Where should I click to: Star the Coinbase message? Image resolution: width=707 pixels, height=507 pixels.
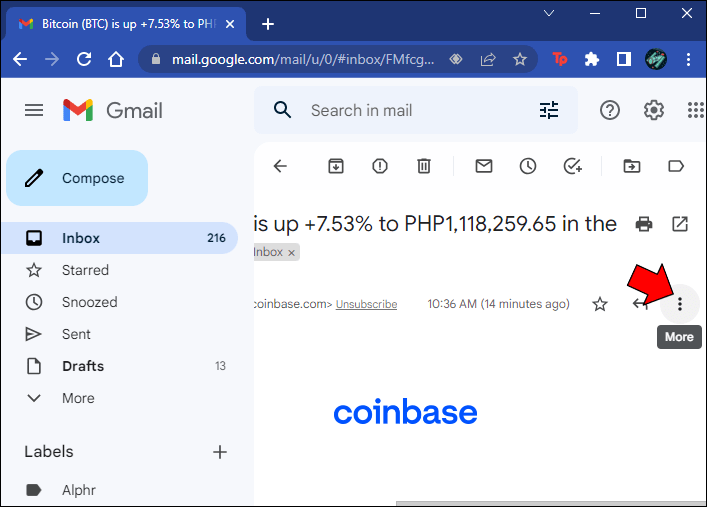click(x=600, y=304)
